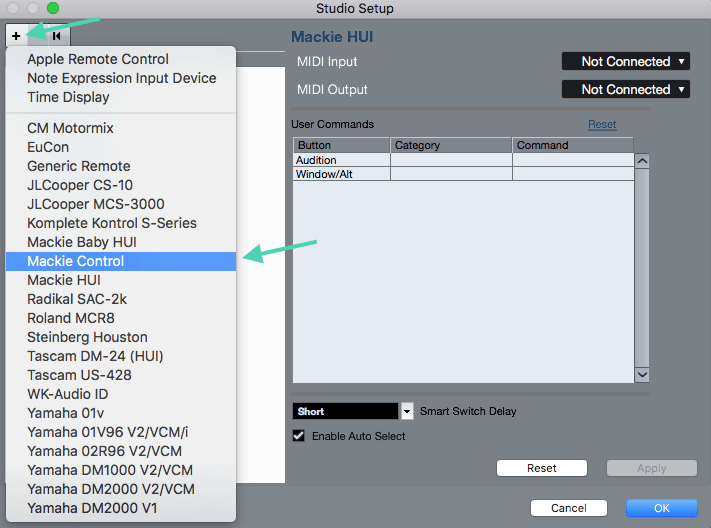Select Mackie HUI from the menu
The image size is (711, 528).
coord(121,280)
